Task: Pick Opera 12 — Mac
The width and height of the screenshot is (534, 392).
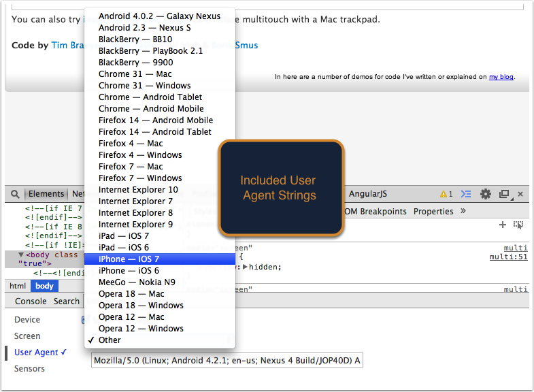Action: point(159,317)
